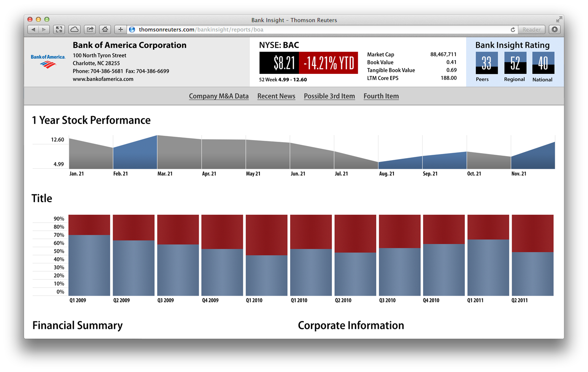Go to the Home page icon

(105, 30)
